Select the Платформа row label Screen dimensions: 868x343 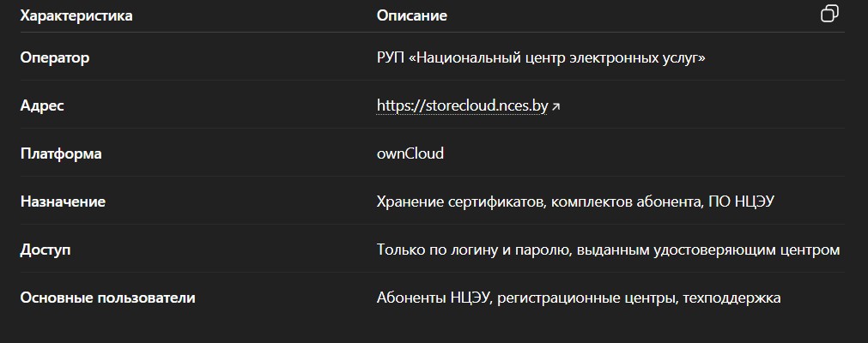(x=61, y=153)
